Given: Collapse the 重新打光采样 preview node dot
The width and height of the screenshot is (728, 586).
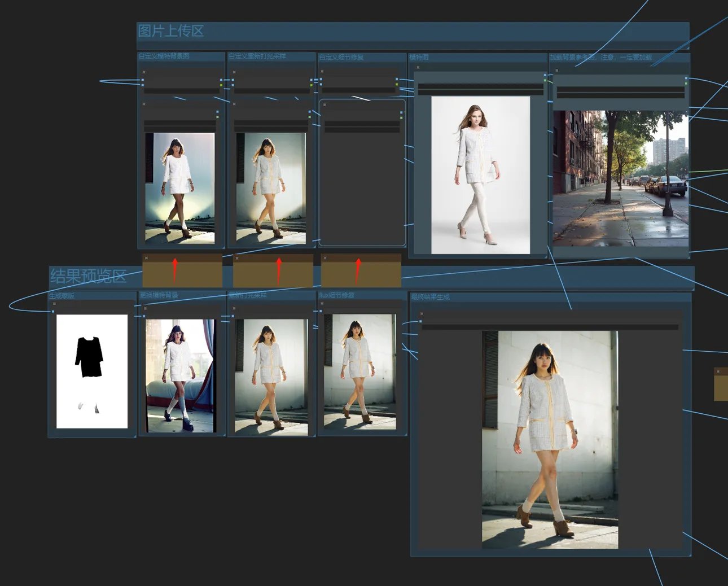Looking at the screenshot, I should [234, 308].
